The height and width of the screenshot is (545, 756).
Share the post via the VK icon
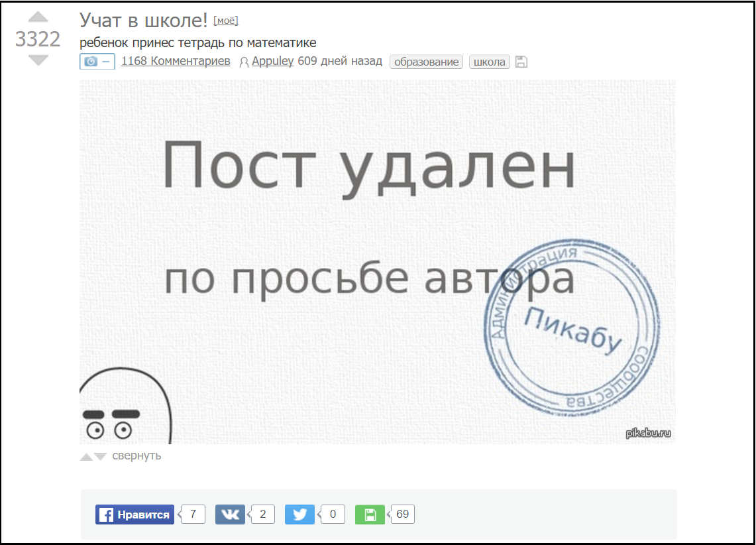(x=230, y=514)
